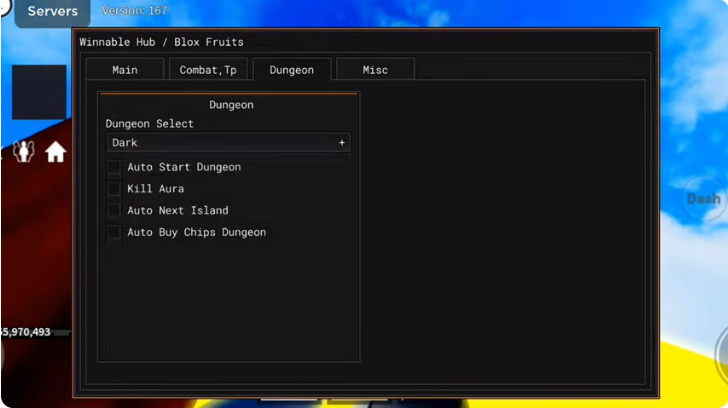
Task: Click the dark square thumbnail at left
Action: pyautogui.click(x=39, y=92)
